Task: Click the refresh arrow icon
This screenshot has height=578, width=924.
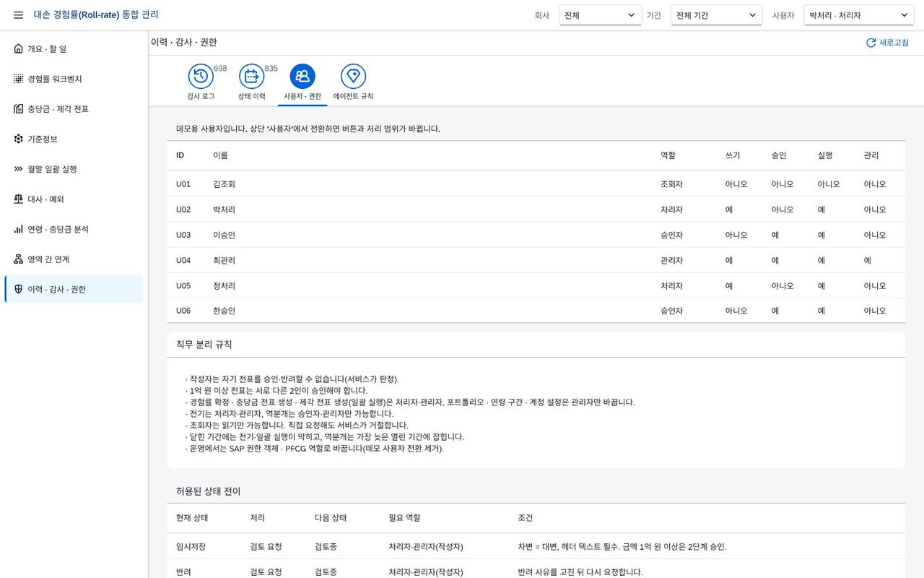Action: (871, 43)
